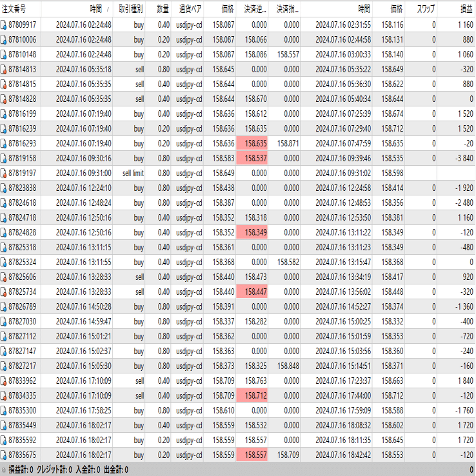Click the sell order icon beside 87834335
Screen dimensions: 476x476
[x=3, y=396]
